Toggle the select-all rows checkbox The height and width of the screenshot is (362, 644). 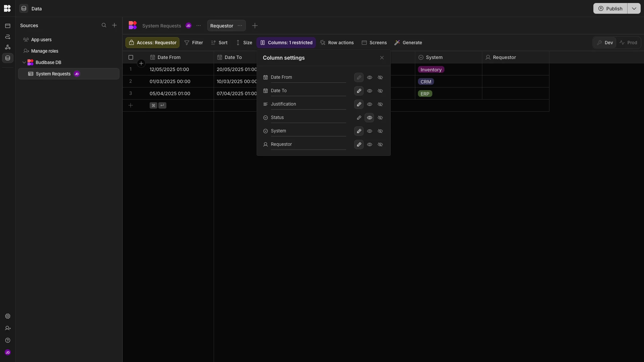tap(131, 57)
